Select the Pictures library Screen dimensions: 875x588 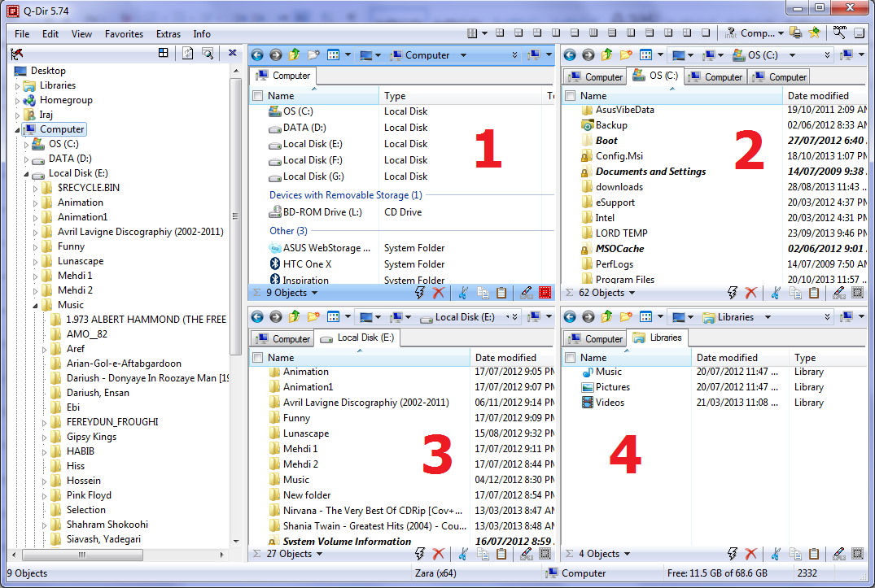pyautogui.click(x=612, y=387)
